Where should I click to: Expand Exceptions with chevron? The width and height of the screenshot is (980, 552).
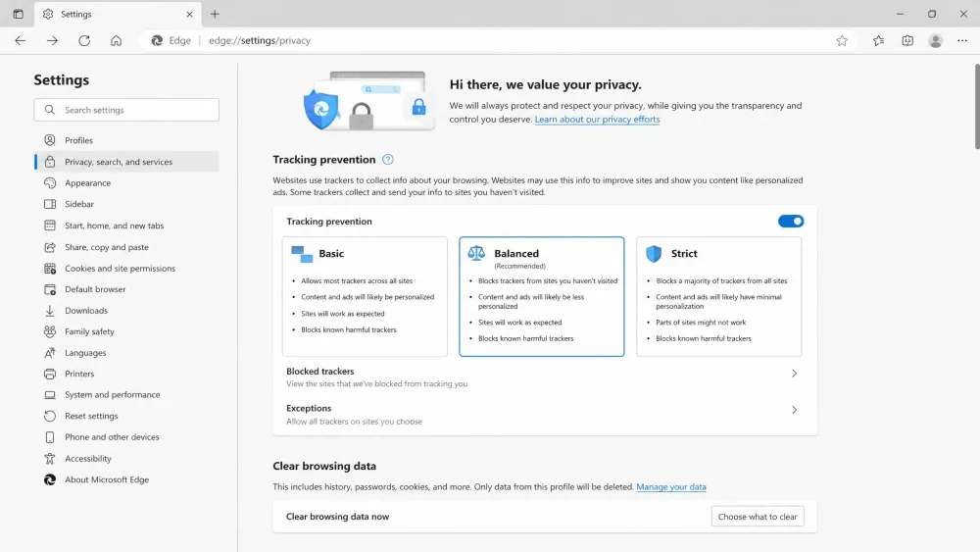point(795,410)
